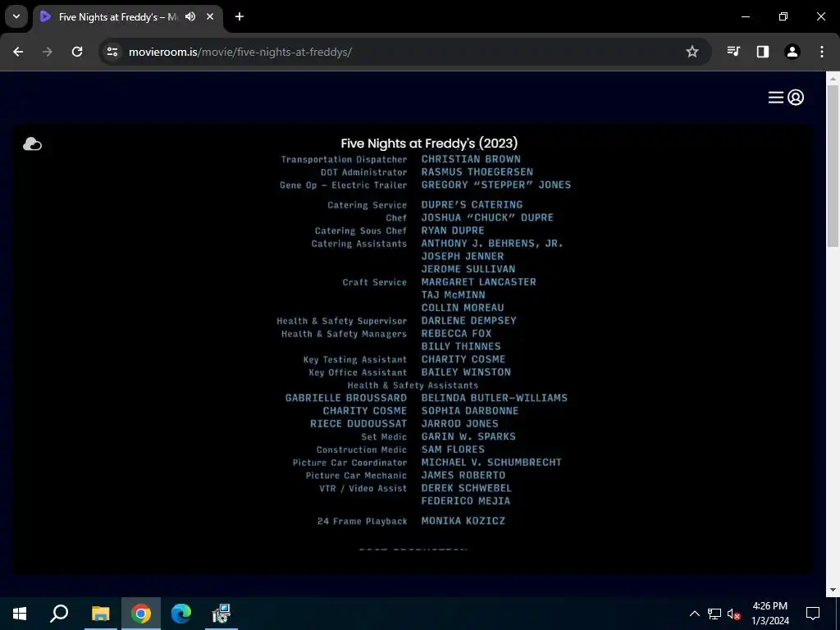The image size is (840, 630).
Task: Click the DUPRE'S CATERING credit text
Action: click(x=472, y=204)
